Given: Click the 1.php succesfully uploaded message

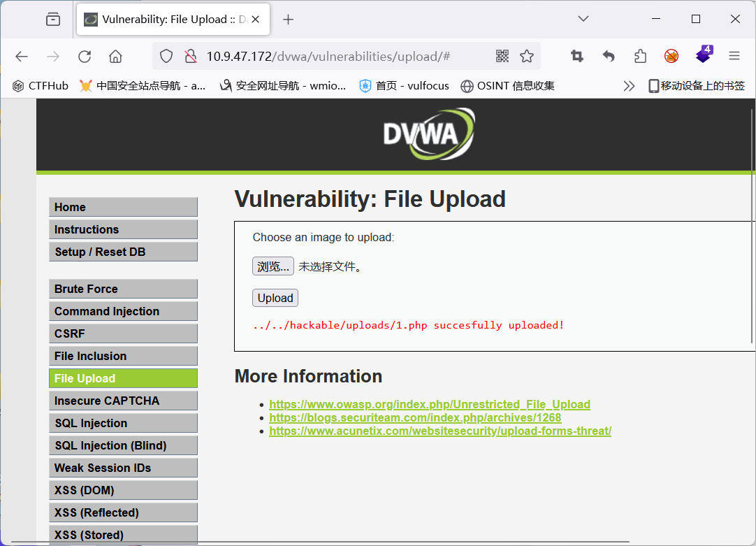Looking at the screenshot, I should [x=408, y=325].
